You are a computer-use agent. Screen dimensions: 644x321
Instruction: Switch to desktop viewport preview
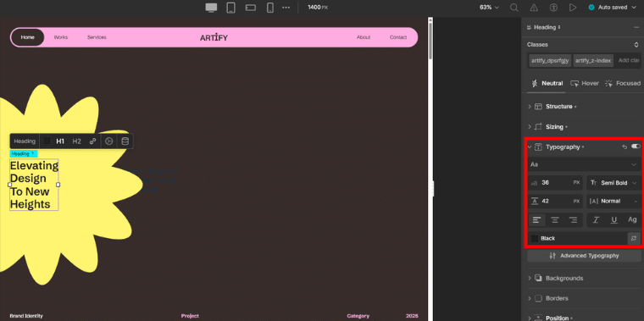click(211, 8)
